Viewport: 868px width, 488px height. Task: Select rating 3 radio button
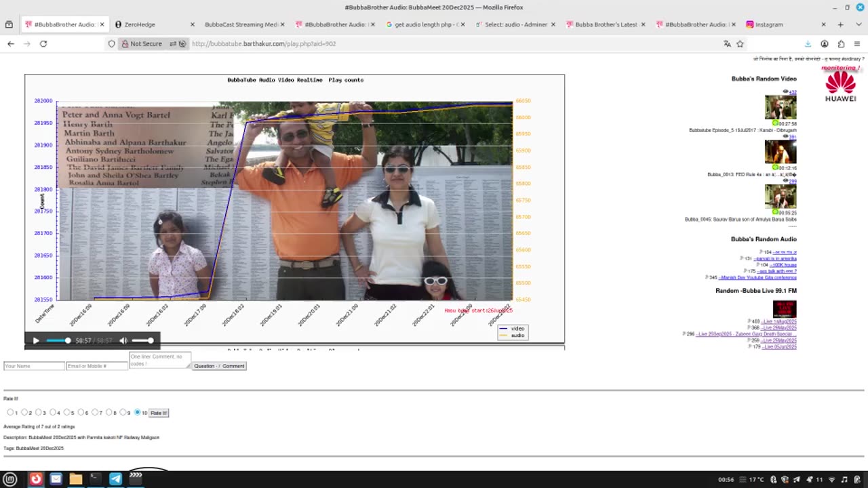tap(39, 413)
